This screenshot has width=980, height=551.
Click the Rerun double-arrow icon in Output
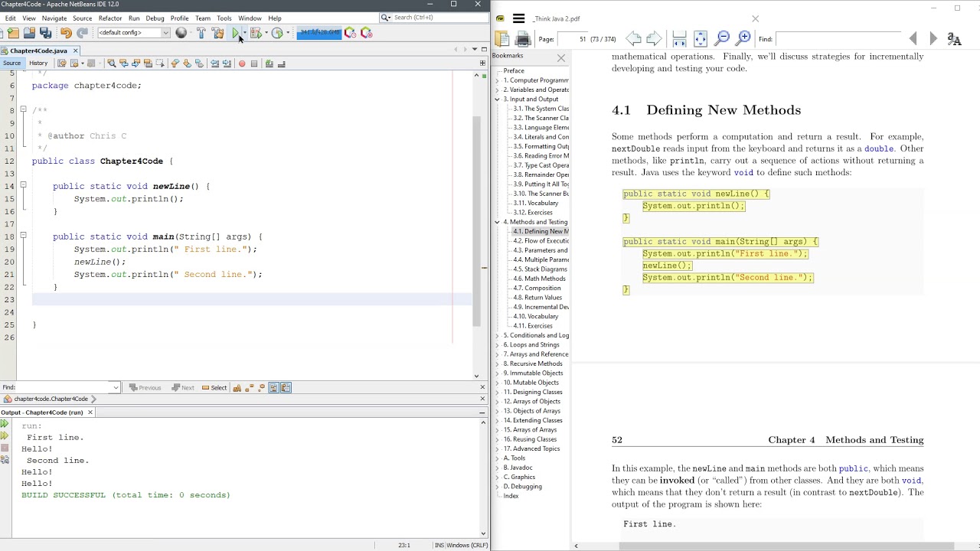coord(5,423)
